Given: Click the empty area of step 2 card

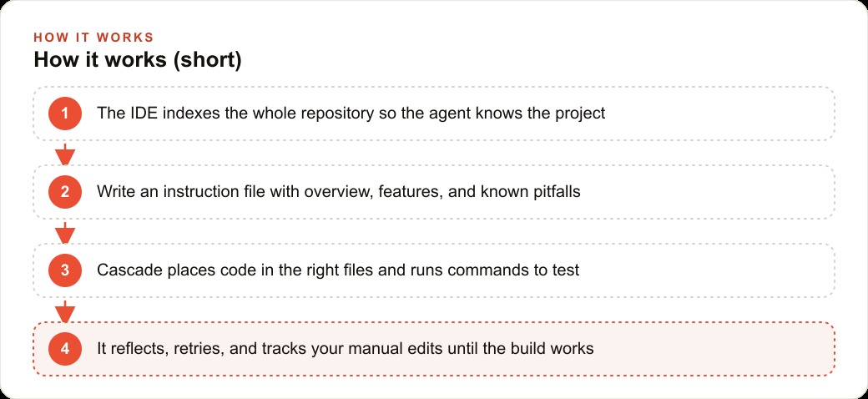Looking at the screenshot, I should [709, 192].
